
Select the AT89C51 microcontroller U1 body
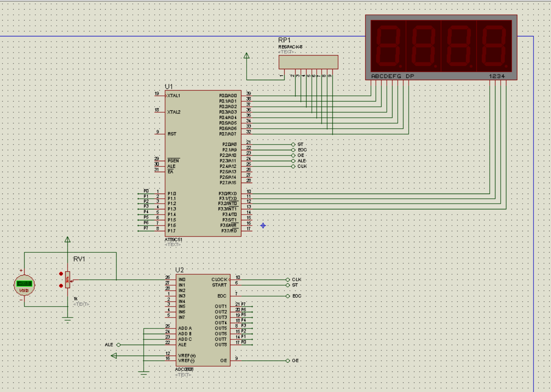(x=203, y=163)
